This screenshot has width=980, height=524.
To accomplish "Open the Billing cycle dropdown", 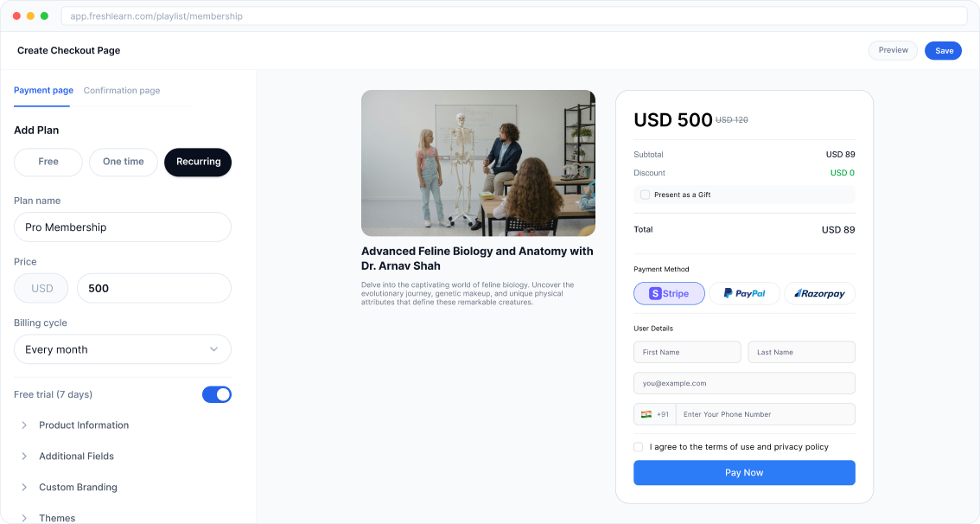I will [x=122, y=348].
